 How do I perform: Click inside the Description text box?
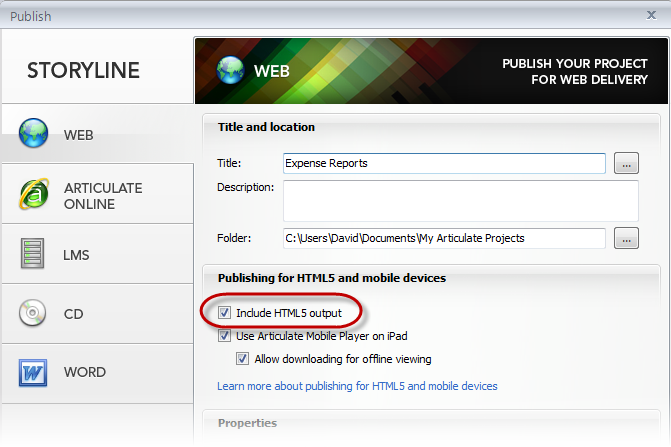461,201
